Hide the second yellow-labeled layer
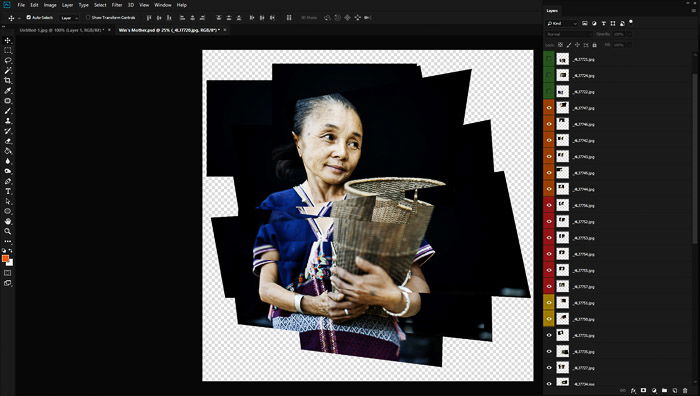The width and height of the screenshot is (700, 396). (x=549, y=319)
